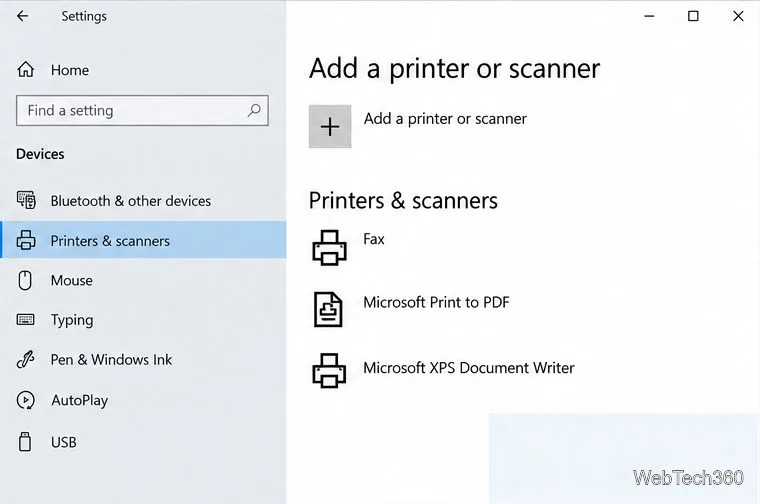The height and width of the screenshot is (504, 760).
Task: Select the Fax device
Action: (x=374, y=239)
